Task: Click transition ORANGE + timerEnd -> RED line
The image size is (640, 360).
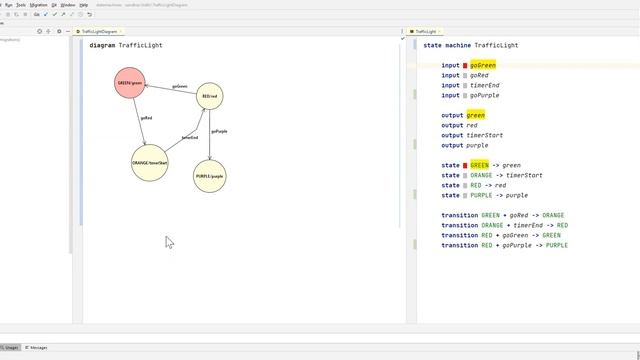Action: (504, 225)
